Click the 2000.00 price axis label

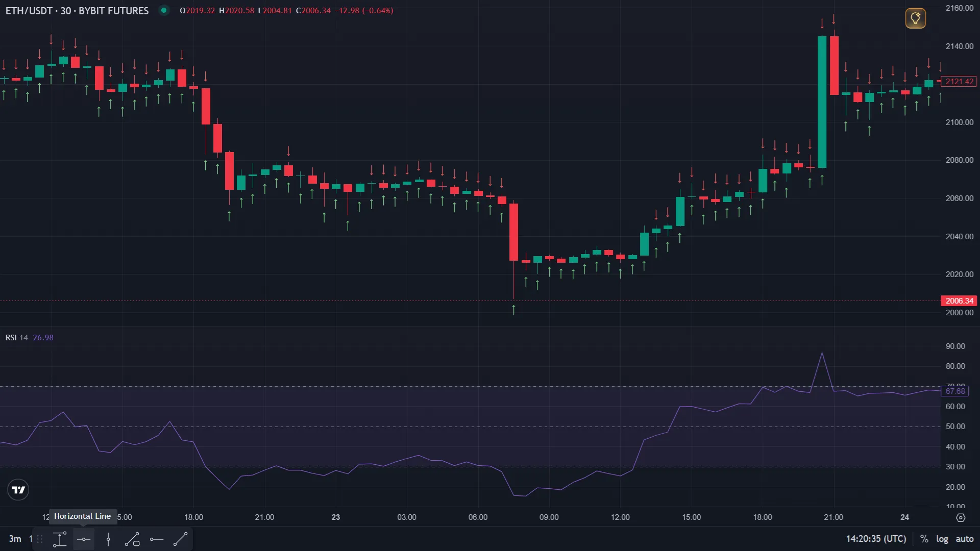click(x=959, y=313)
